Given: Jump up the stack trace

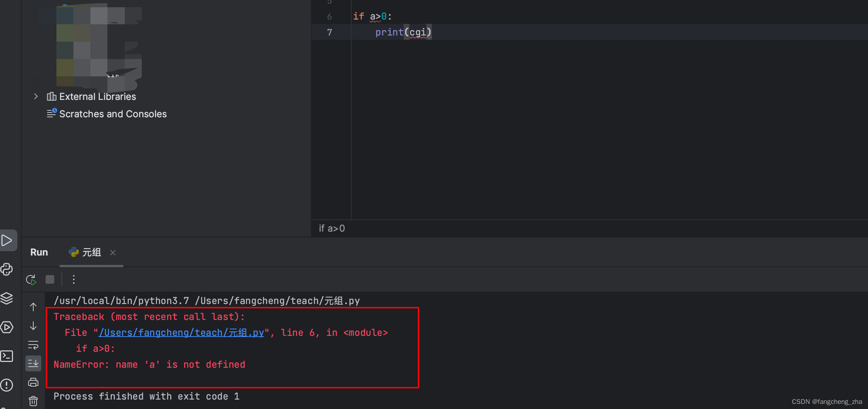Looking at the screenshot, I should (33, 307).
